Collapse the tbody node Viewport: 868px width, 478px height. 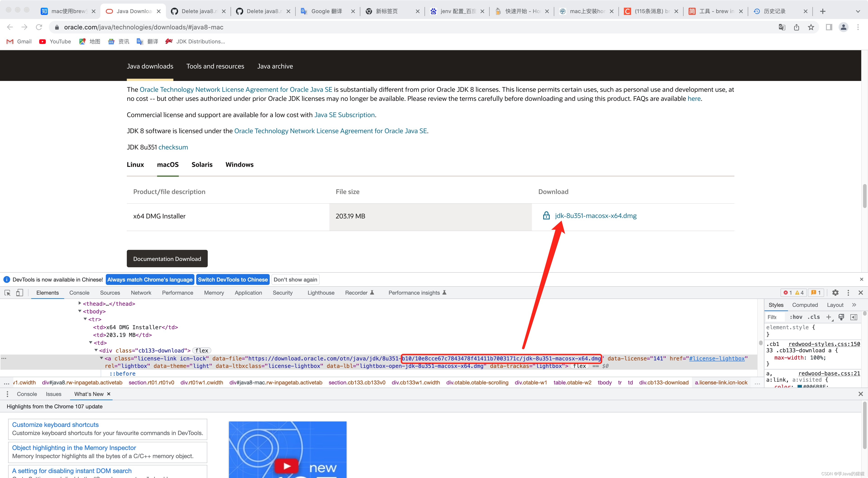point(80,311)
